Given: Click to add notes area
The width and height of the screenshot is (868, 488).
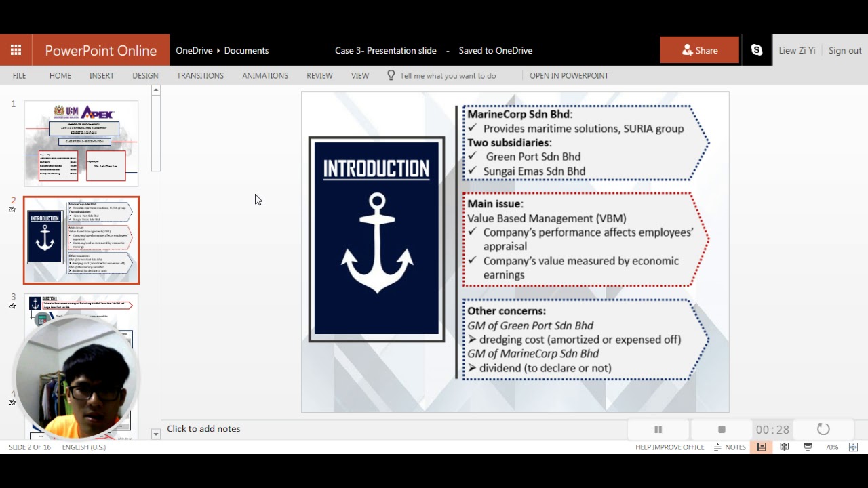Looking at the screenshot, I should coord(203,429).
